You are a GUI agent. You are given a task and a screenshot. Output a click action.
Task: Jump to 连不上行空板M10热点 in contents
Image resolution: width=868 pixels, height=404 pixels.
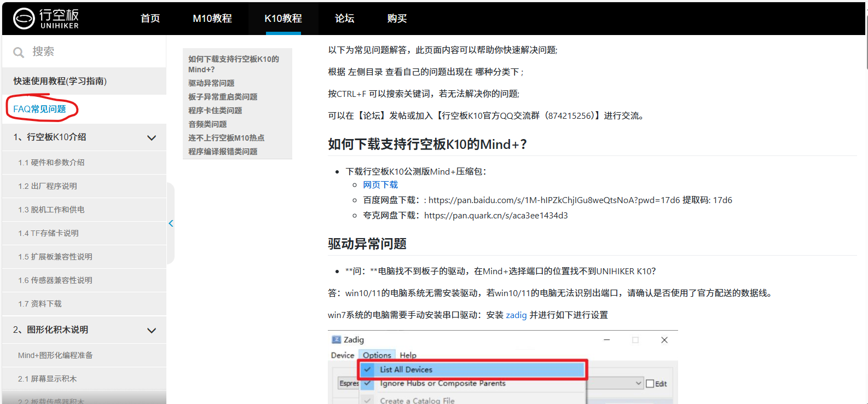click(x=226, y=138)
